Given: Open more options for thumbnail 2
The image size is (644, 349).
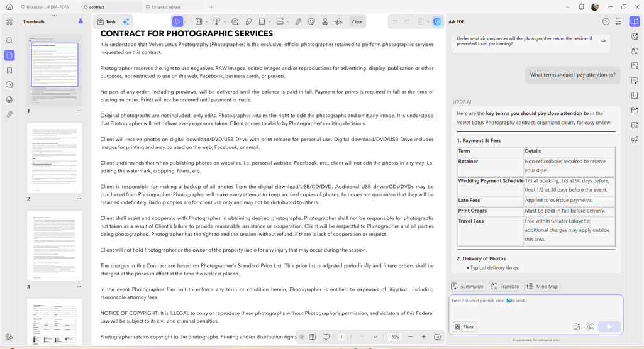Looking at the screenshot, I should [x=79, y=199].
